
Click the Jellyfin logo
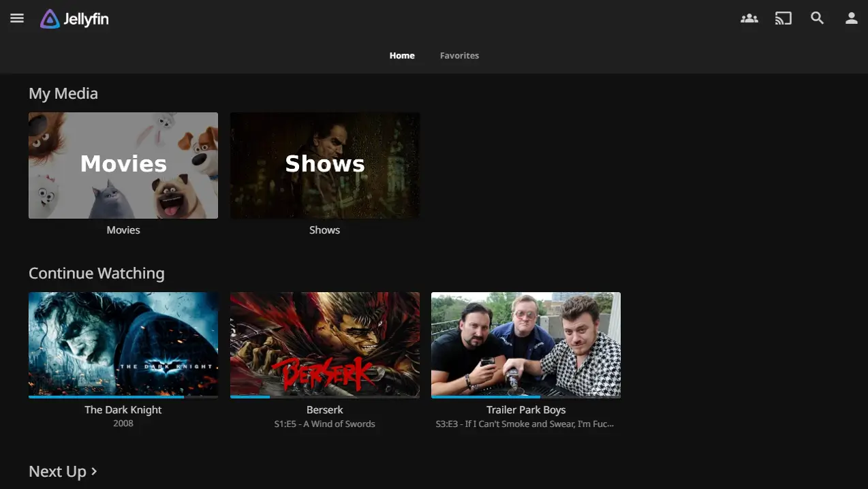pos(74,18)
